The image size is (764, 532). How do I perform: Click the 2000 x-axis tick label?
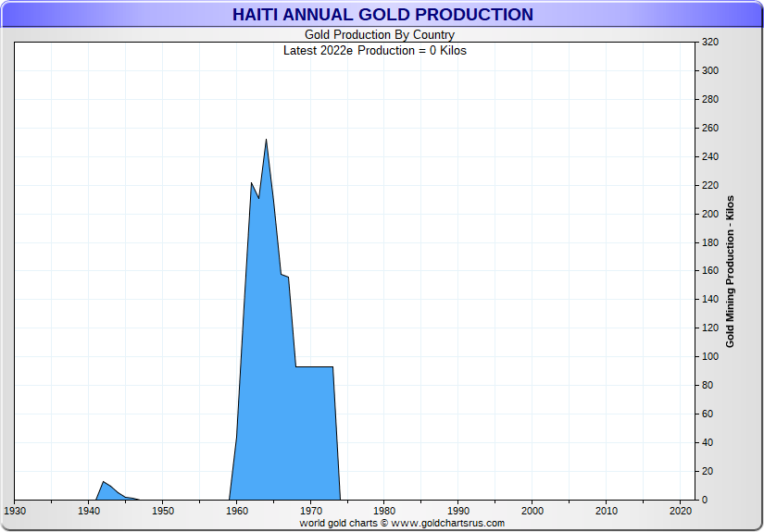pos(532,510)
